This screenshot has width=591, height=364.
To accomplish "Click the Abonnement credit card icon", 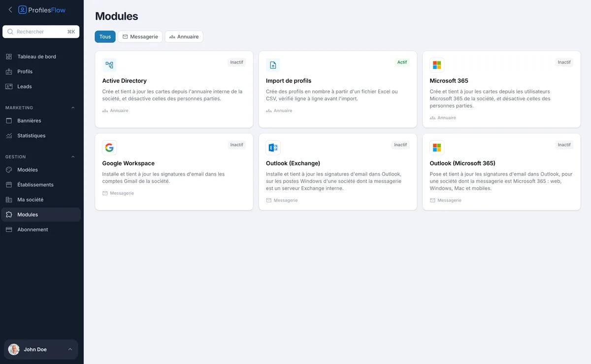I will (9, 230).
